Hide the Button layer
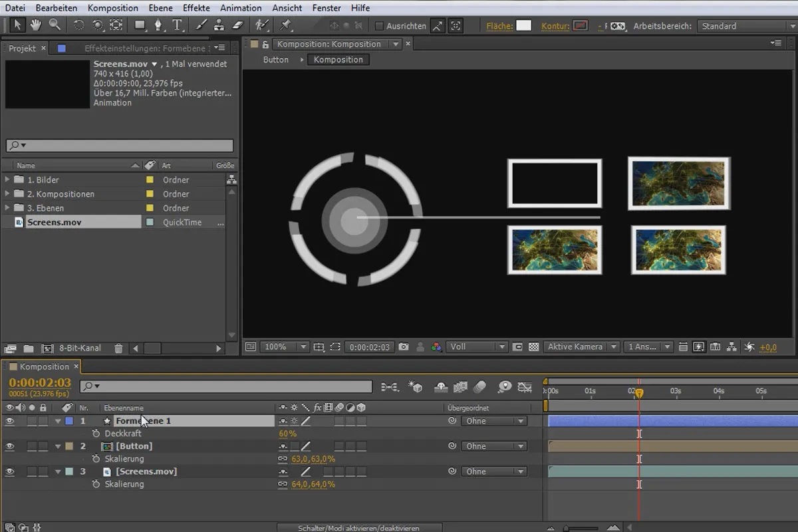 9,446
